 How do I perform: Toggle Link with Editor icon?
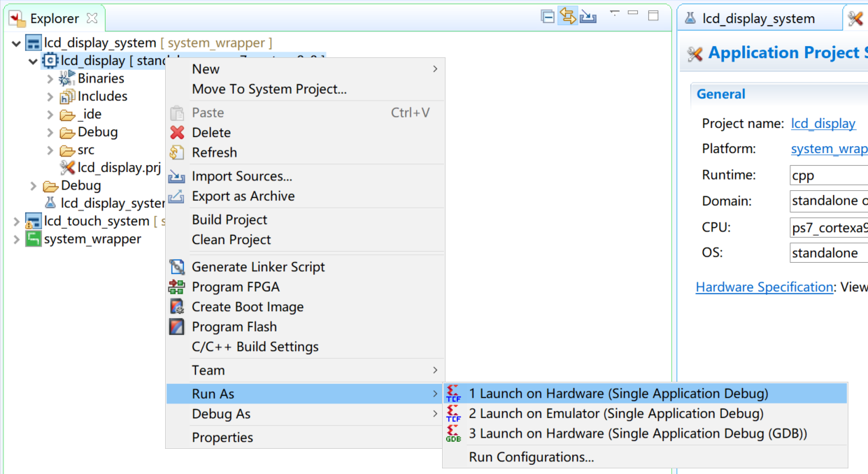568,17
